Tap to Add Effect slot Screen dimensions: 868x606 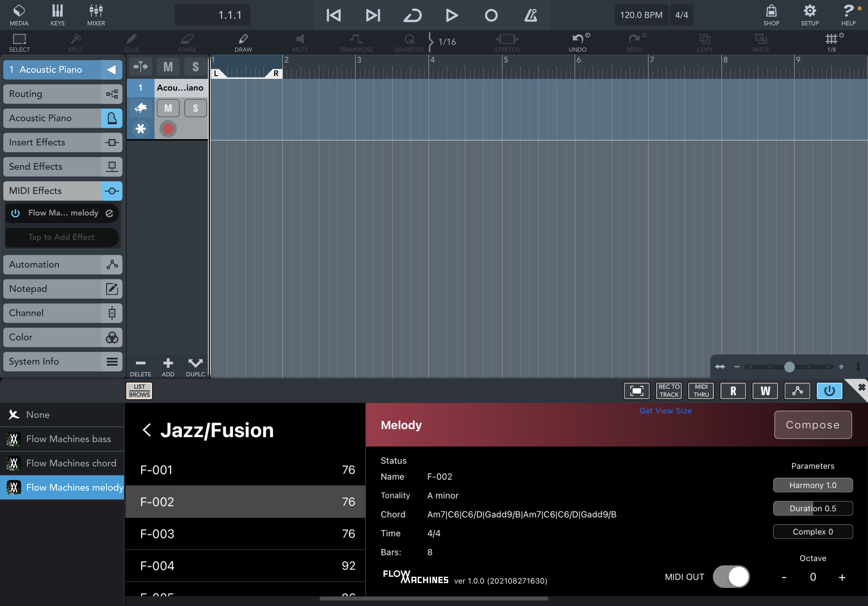pyautogui.click(x=62, y=237)
